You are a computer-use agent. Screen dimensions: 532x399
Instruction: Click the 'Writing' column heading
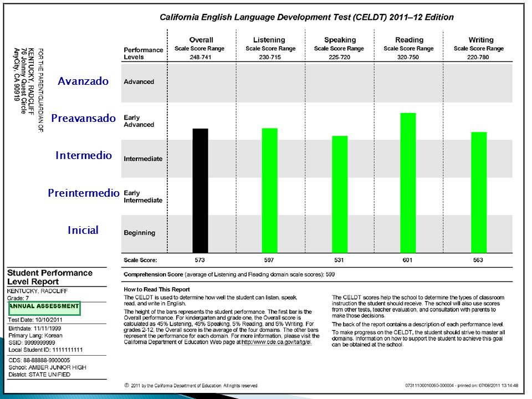point(481,40)
